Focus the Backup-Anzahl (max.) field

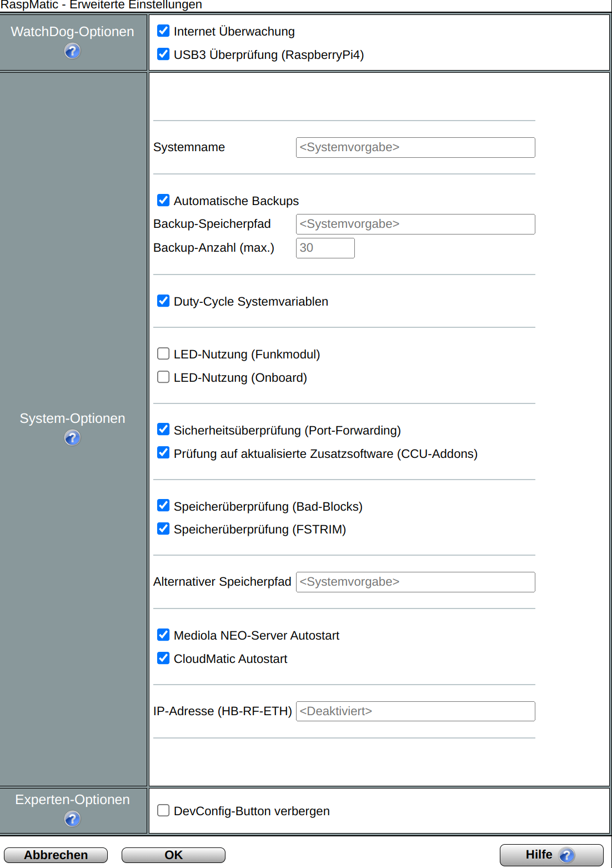point(325,248)
